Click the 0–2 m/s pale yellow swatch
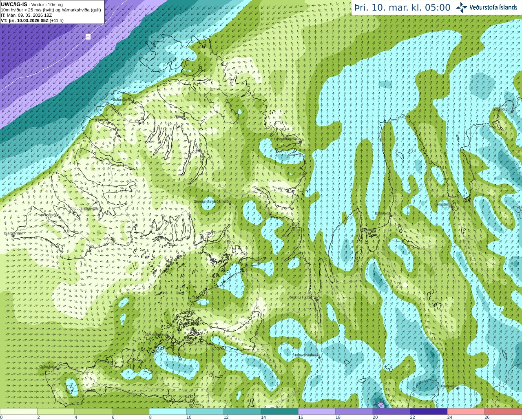Viewport: 522px width, 420px height. [x=19, y=411]
